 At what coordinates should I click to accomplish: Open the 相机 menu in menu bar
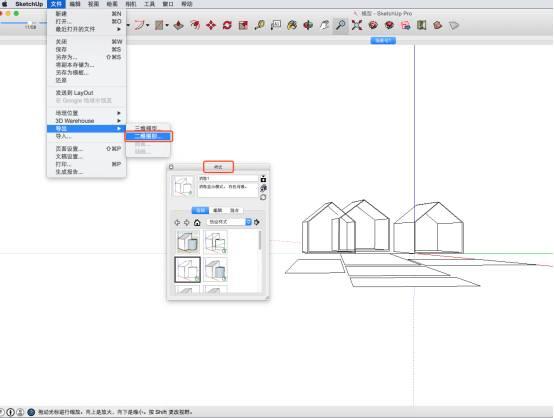[131, 4]
